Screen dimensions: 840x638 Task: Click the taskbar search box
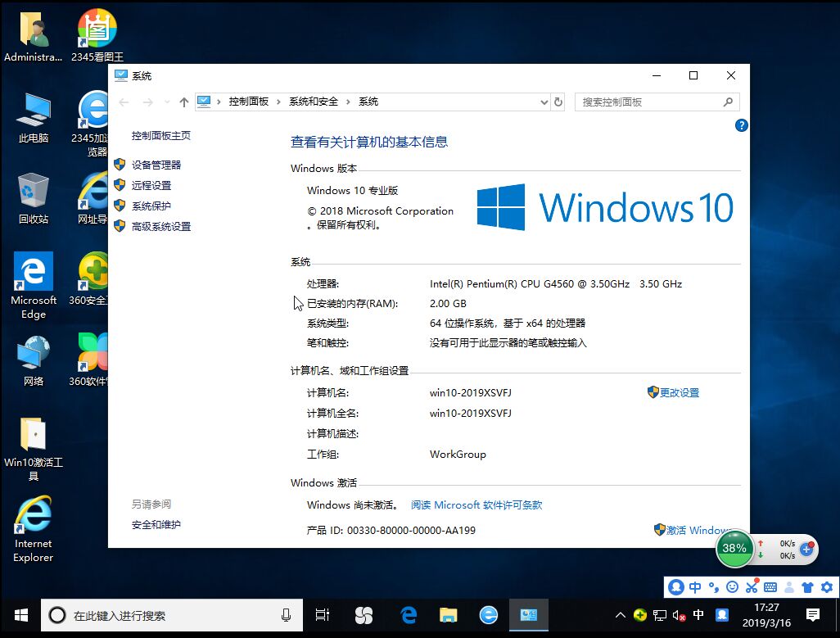point(171,616)
